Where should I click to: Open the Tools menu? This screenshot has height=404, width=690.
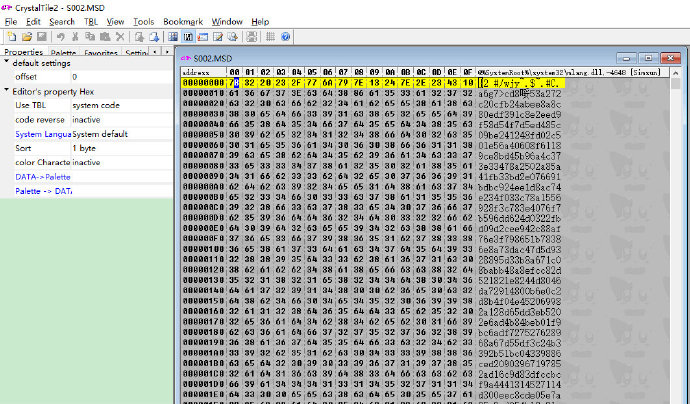click(143, 22)
